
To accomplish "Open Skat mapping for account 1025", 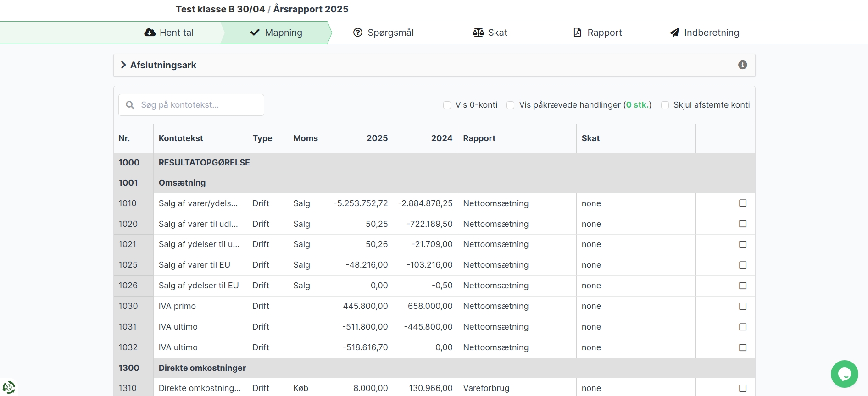I will click(591, 265).
